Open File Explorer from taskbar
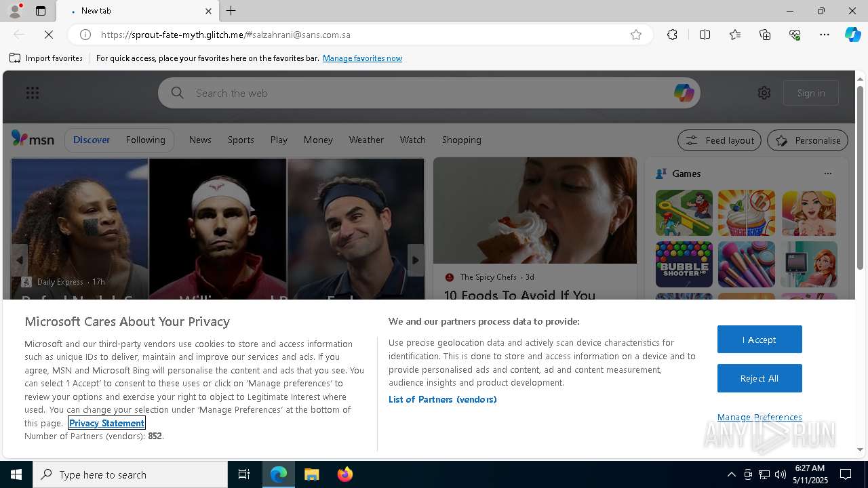 [312, 474]
